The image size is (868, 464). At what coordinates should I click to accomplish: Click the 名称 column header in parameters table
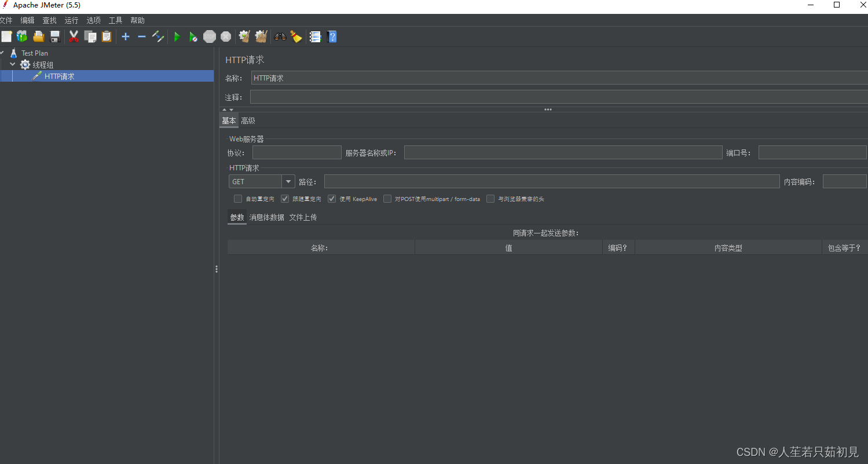pos(321,248)
